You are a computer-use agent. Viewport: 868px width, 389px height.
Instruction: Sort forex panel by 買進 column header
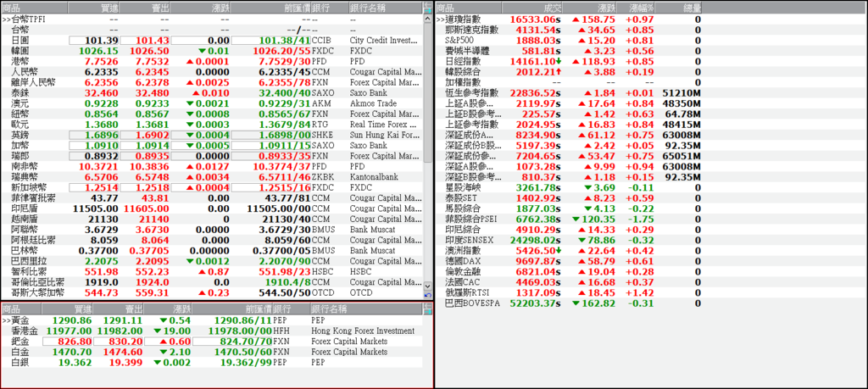pos(93,8)
